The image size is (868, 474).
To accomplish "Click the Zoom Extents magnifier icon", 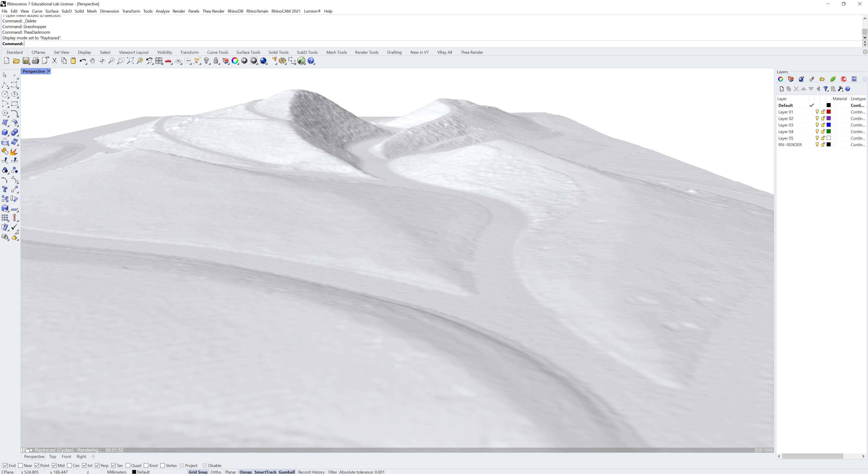I will click(x=130, y=61).
